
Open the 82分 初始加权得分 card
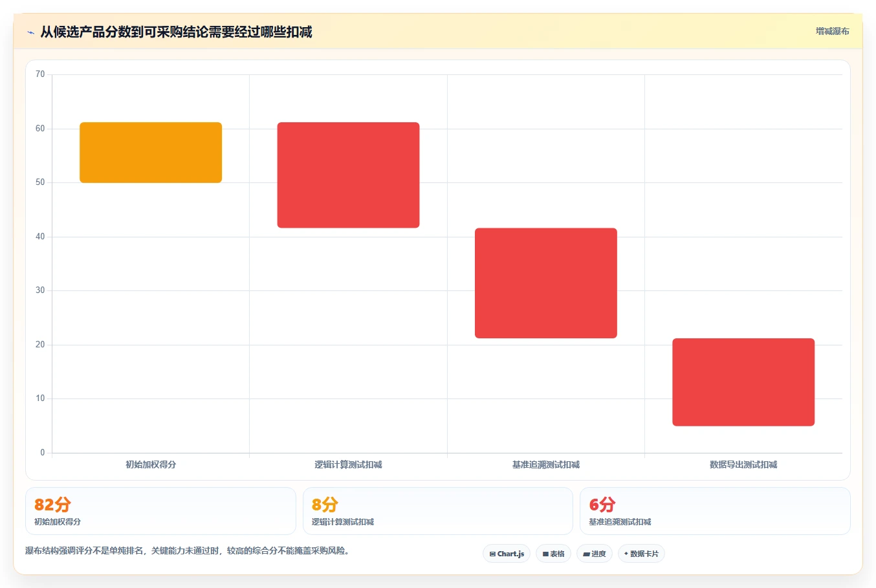[x=160, y=511]
